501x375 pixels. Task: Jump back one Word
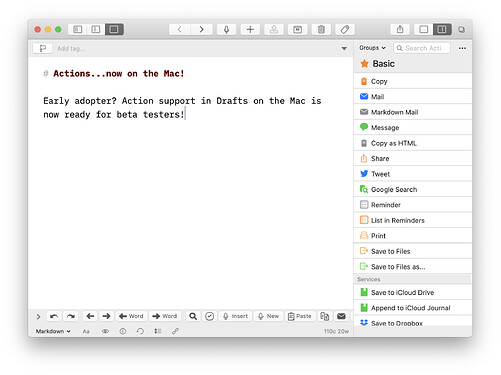coord(131,316)
